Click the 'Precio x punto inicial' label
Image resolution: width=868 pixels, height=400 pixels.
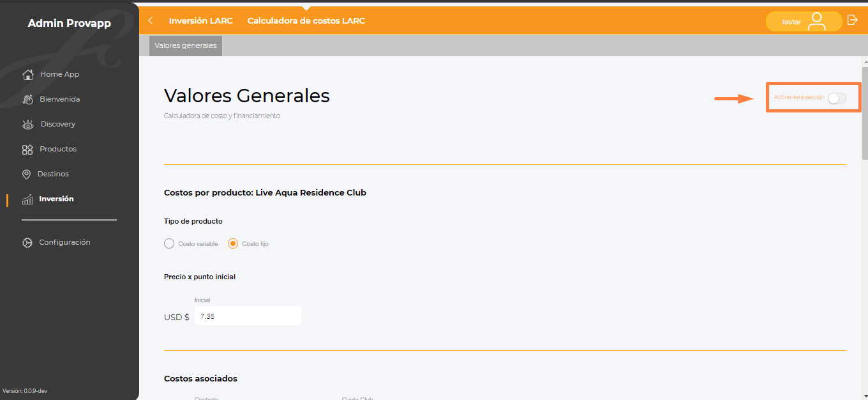[200, 277]
